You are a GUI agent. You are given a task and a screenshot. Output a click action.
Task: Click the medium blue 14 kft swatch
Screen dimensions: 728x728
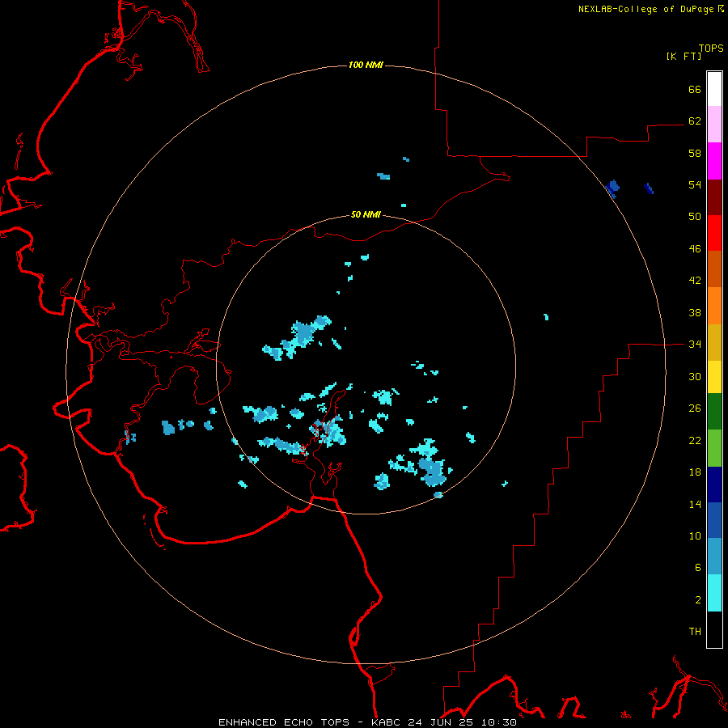[714, 520]
